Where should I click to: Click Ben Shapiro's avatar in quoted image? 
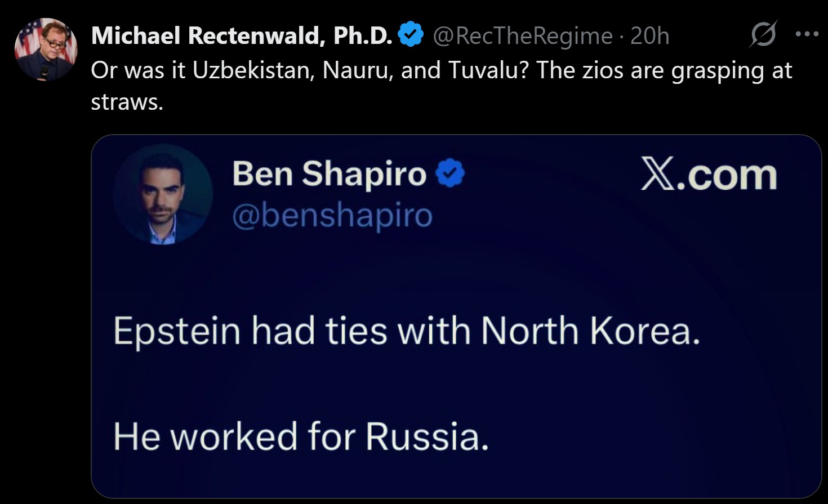[x=163, y=194]
